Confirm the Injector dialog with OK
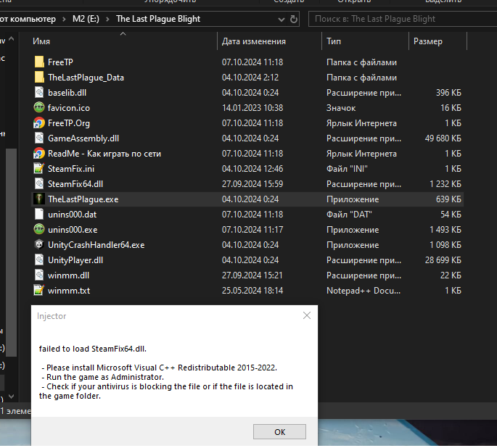 pyautogui.click(x=279, y=432)
